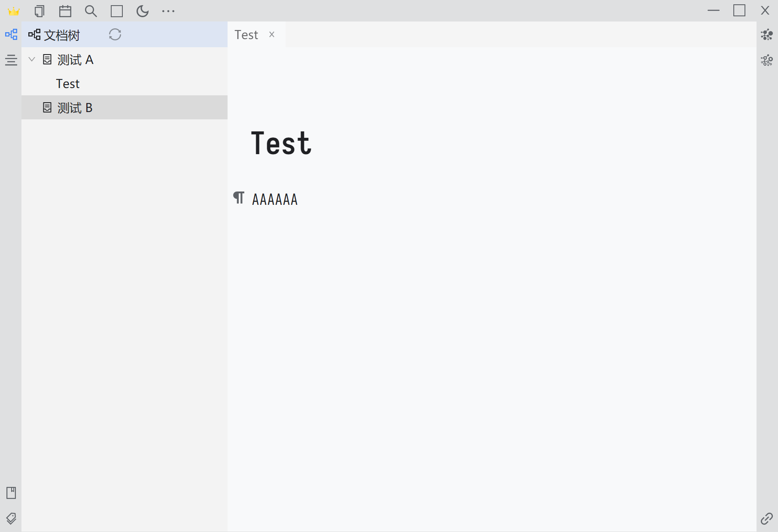Viewport: 778px width, 532px height.
Task: Click the Test document title heading
Action: [x=281, y=143]
